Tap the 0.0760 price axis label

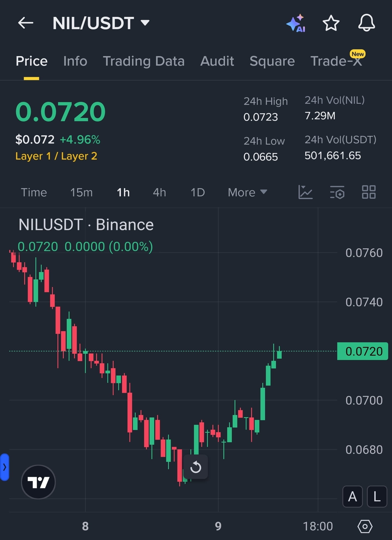click(364, 253)
